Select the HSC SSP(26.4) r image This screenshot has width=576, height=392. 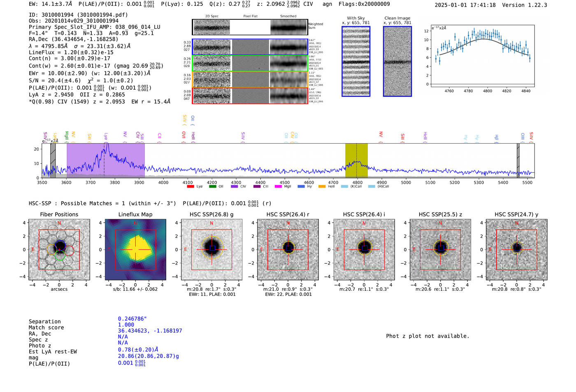(x=288, y=250)
